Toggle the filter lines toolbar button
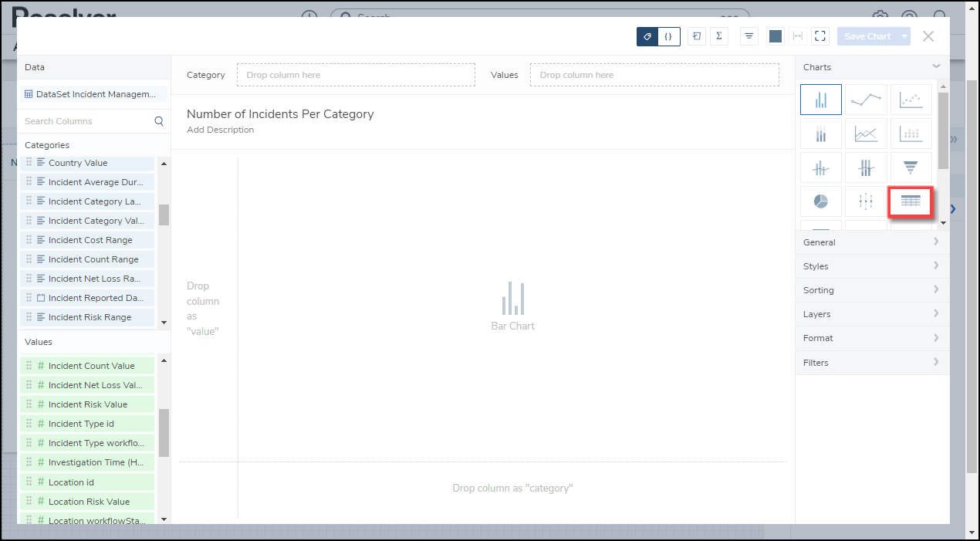Image resolution: width=980 pixels, height=541 pixels. click(x=749, y=36)
